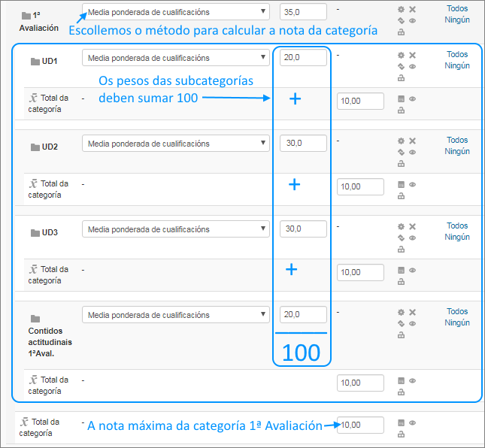
Task: Click UD1 category folder name
Action: pyautogui.click(x=50, y=61)
